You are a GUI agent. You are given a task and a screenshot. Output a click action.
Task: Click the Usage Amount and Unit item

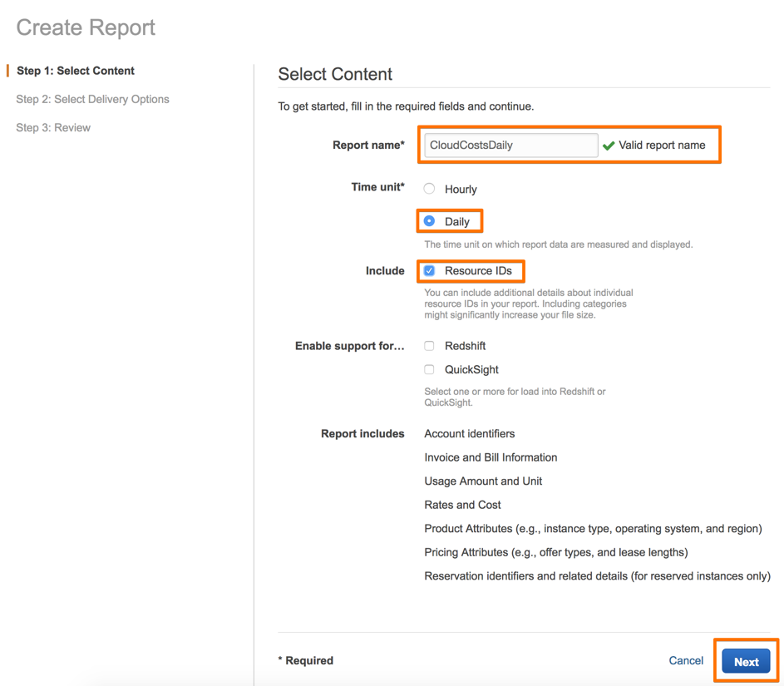point(483,481)
